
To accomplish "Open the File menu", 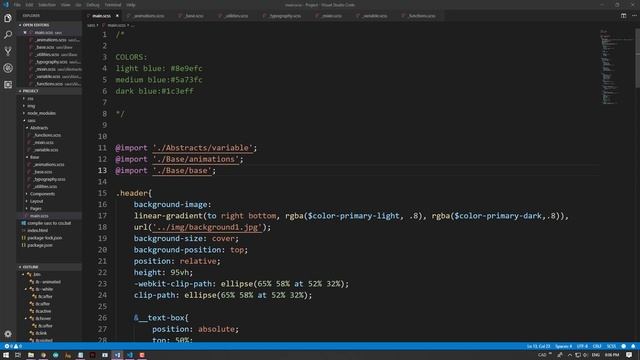I will [17, 5].
